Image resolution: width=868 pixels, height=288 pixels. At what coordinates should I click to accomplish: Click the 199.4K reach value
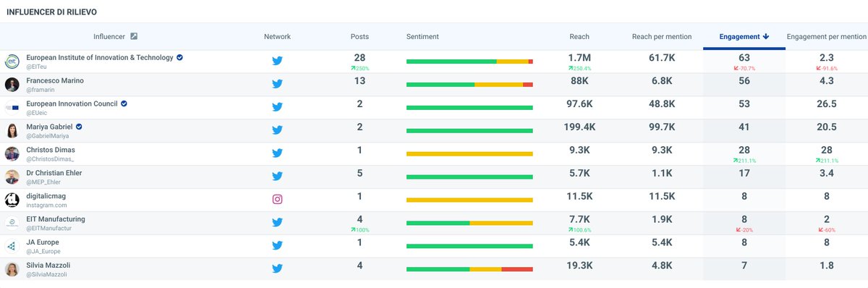point(579,127)
